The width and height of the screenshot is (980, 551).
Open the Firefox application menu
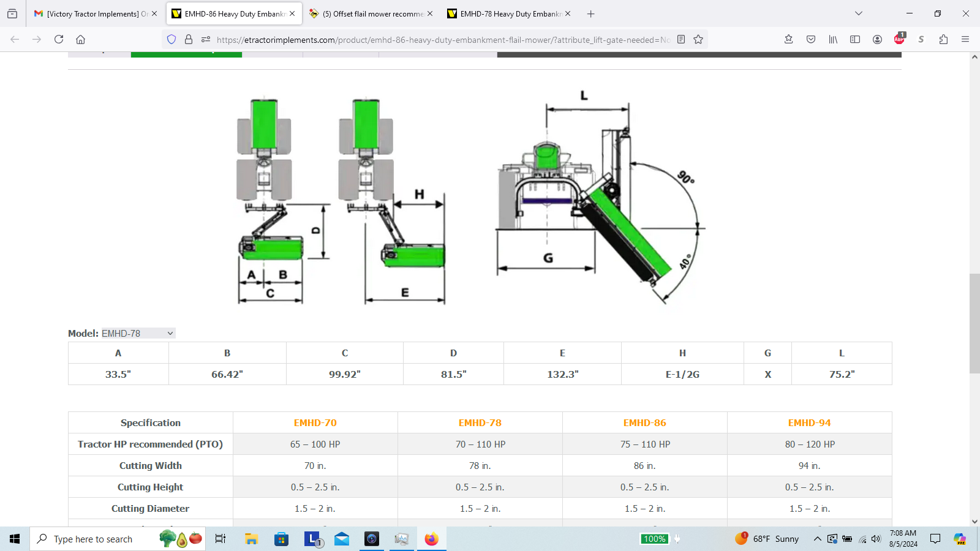click(965, 39)
